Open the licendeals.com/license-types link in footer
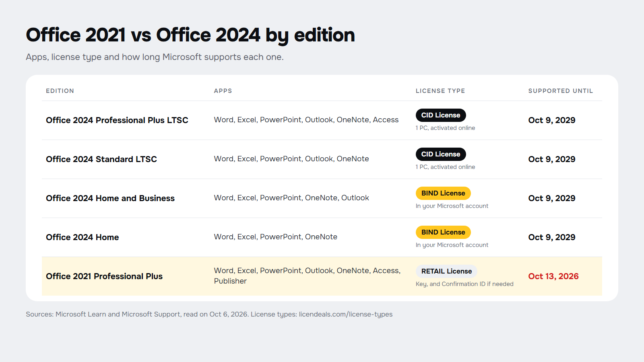The image size is (644, 362). 346,315
